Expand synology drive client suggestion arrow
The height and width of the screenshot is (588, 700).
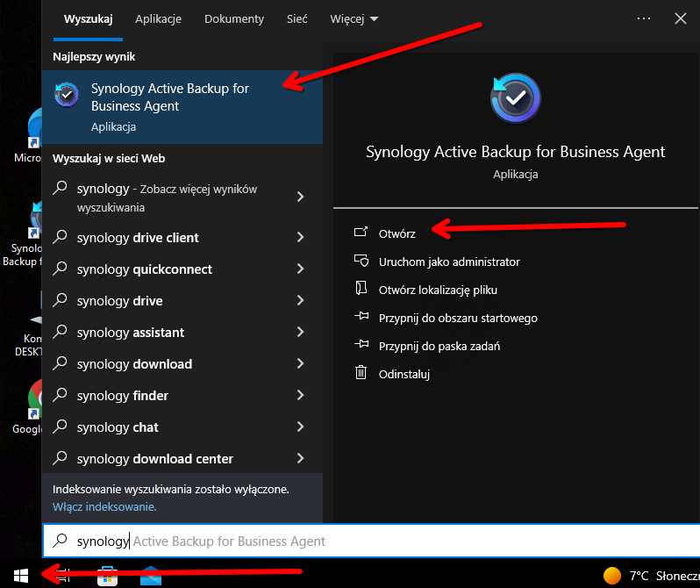click(x=300, y=238)
